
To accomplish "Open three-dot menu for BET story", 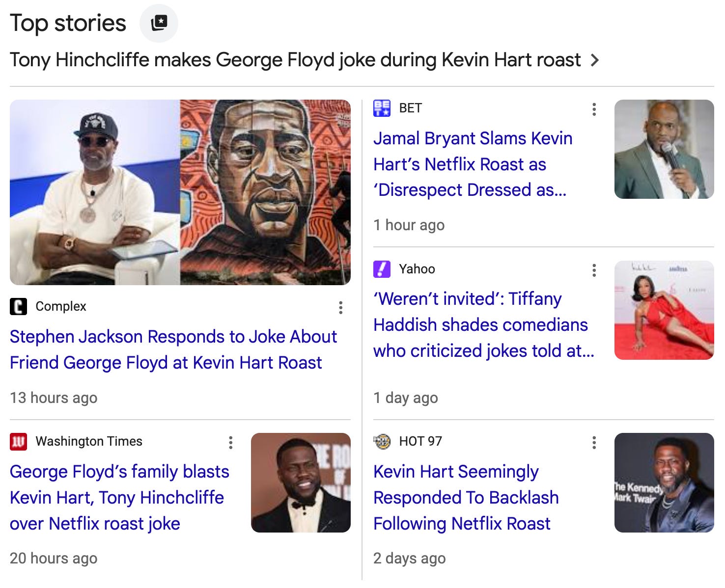I will (x=594, y=109).
